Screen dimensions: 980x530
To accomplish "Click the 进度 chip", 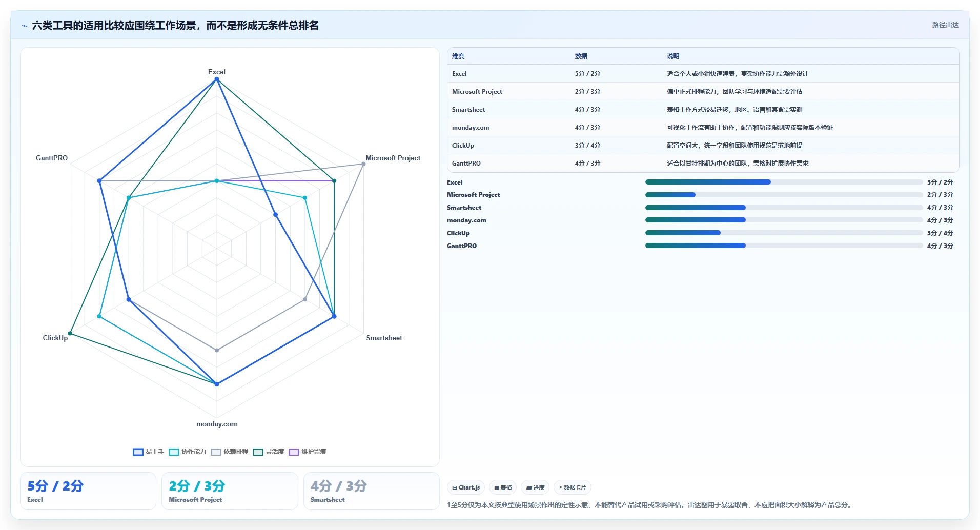I will click(535, 487).
